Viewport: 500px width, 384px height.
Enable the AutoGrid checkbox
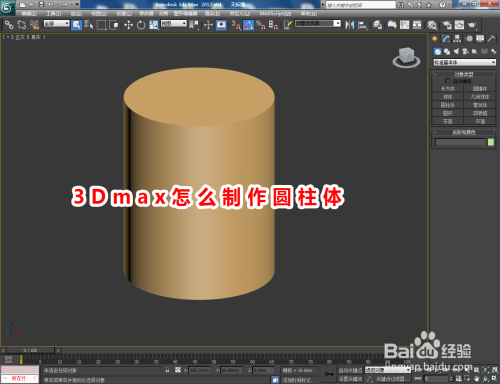[447, 81]
